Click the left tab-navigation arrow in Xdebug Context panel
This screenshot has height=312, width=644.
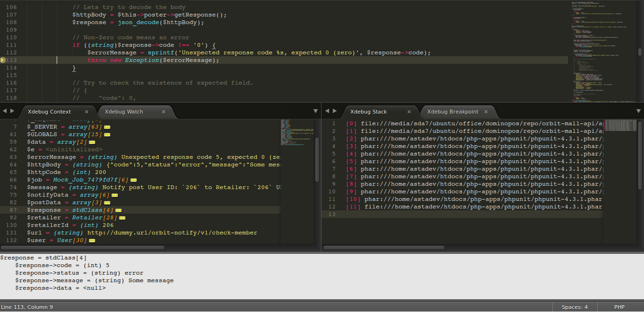[x=4, y=110]
